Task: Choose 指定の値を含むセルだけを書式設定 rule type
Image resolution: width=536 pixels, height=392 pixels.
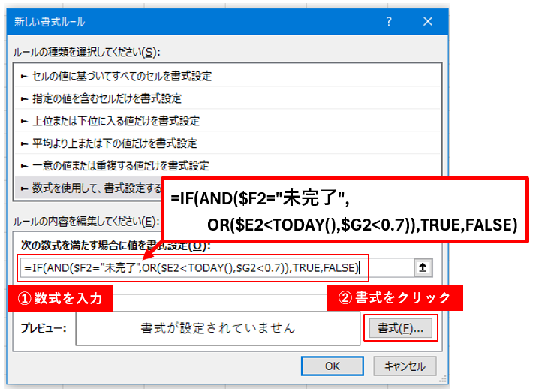Action: (105, 98)
